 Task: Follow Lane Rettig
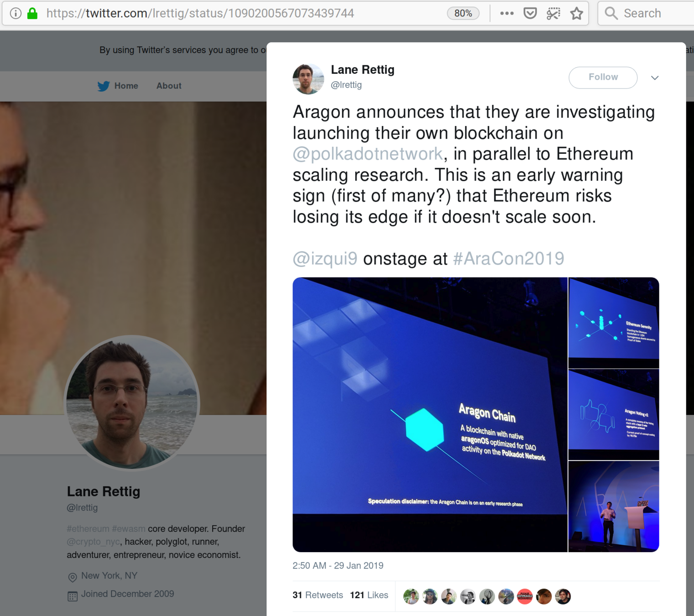click(603, 77)
